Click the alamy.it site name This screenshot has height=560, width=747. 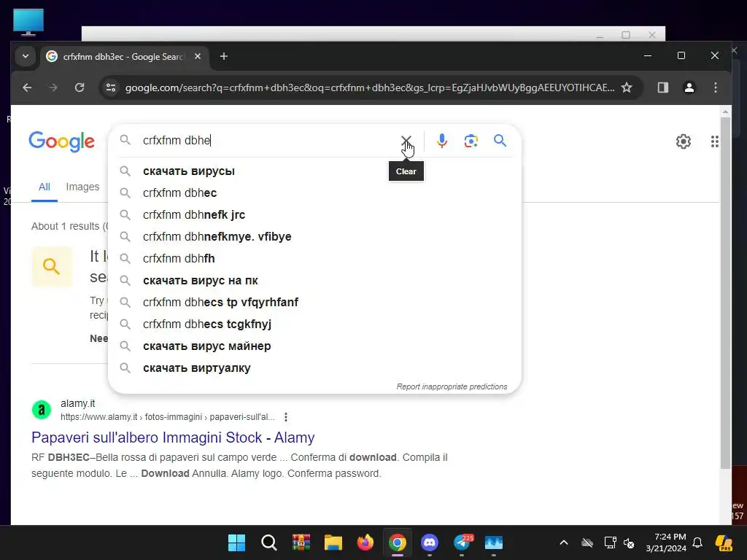[77, 403]
